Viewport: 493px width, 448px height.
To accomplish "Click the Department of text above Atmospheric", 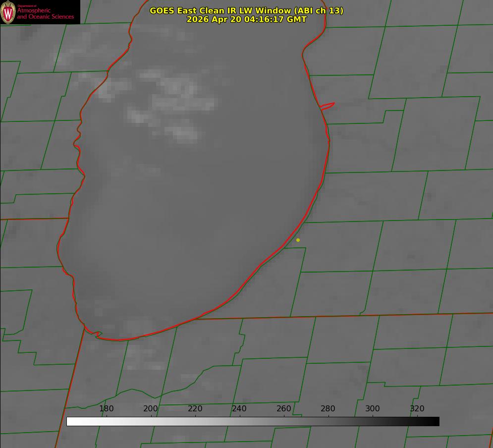I will click(27, 5).
